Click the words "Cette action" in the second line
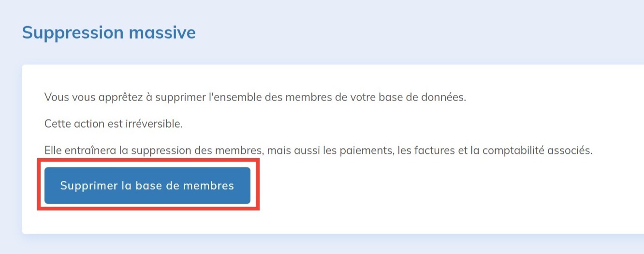644x254 pixels. 70,123
